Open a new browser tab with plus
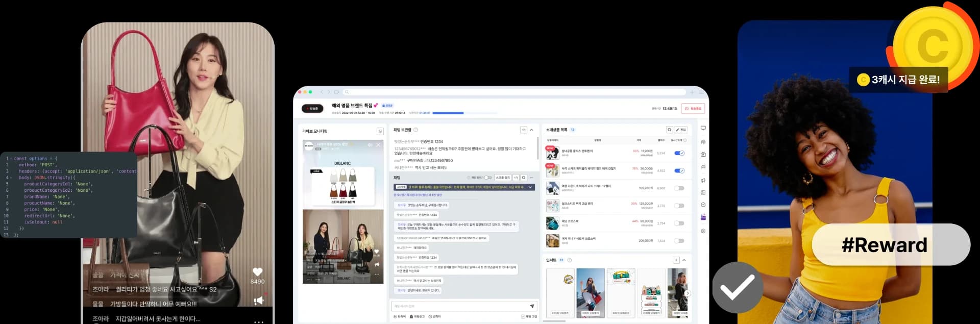 (x=692, y=92)
